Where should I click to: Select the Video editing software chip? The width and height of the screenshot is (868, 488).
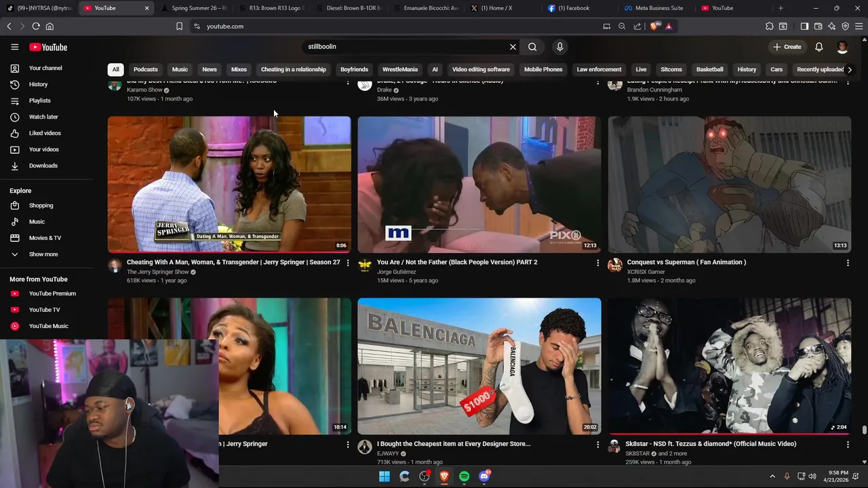point(481,69)
